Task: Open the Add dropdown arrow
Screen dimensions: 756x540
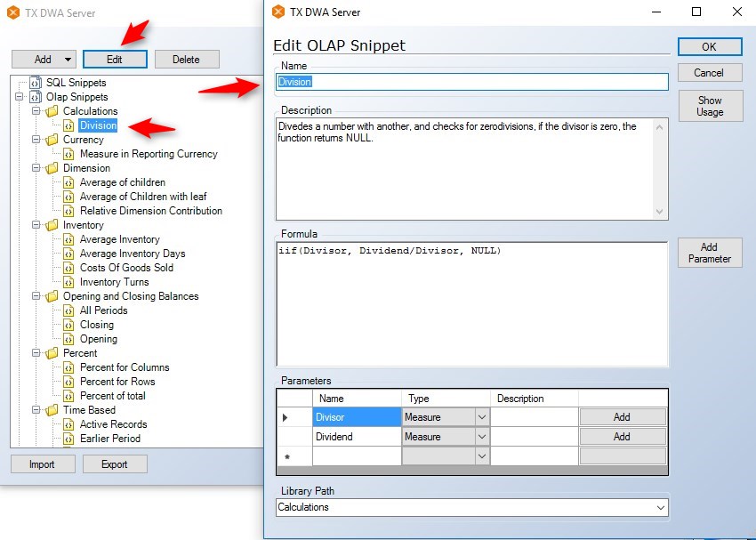Action: pos(68,60)
